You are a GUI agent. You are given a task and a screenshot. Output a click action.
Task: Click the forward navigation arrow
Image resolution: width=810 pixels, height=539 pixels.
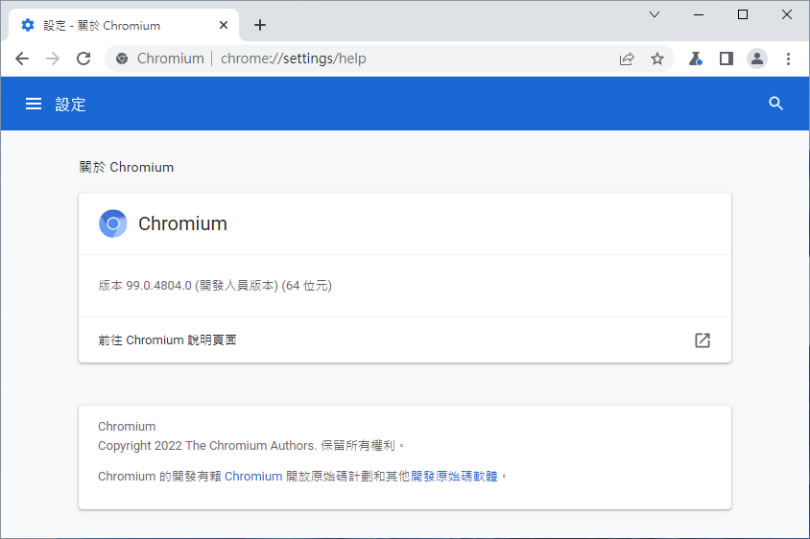(53, 58)
